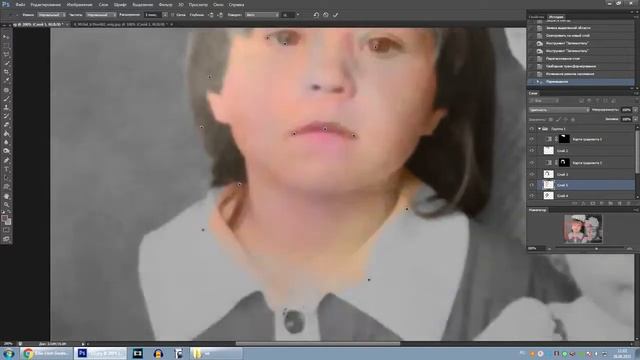Viewport: 640px width, 360px height.
Task: Click the Navigator preview thumbnail
Action: [583, 229]
